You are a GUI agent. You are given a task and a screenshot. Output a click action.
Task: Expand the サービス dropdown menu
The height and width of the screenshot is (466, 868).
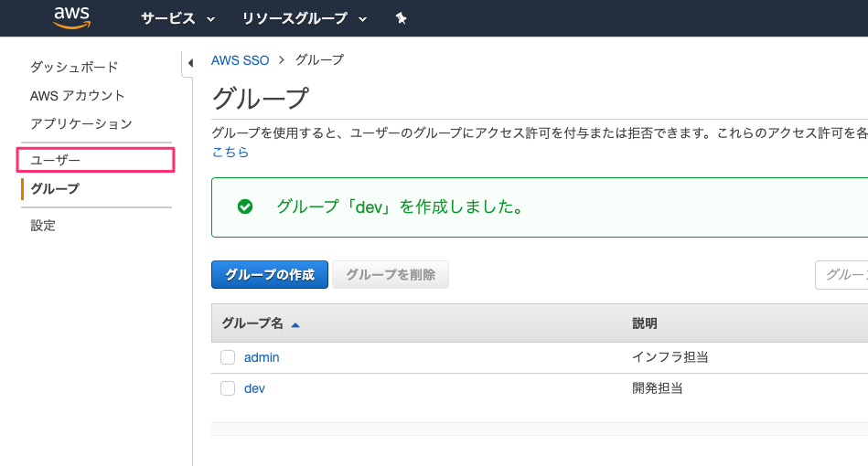[x=177, y=18]
